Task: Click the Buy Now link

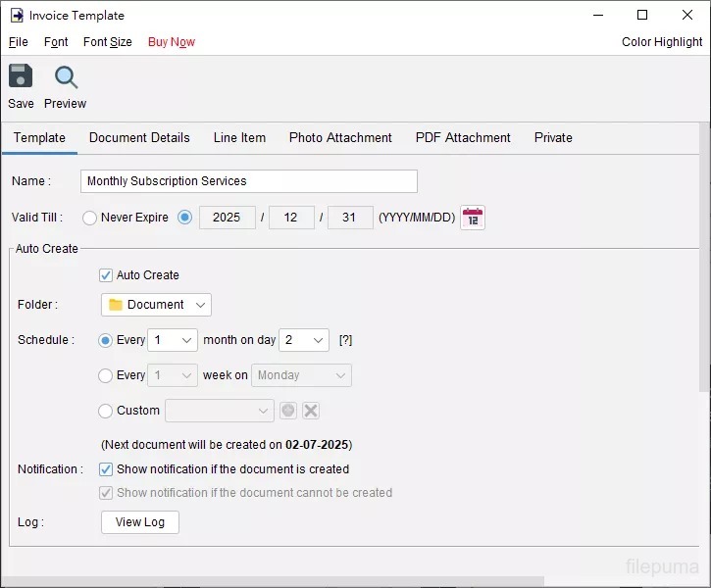Action: (171, 42)
